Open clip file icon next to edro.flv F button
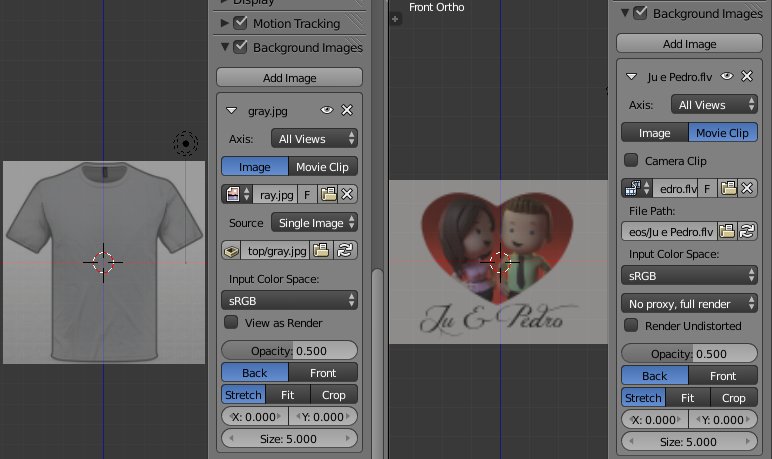Screen dimensions: 772x459 tap(728, 189)
